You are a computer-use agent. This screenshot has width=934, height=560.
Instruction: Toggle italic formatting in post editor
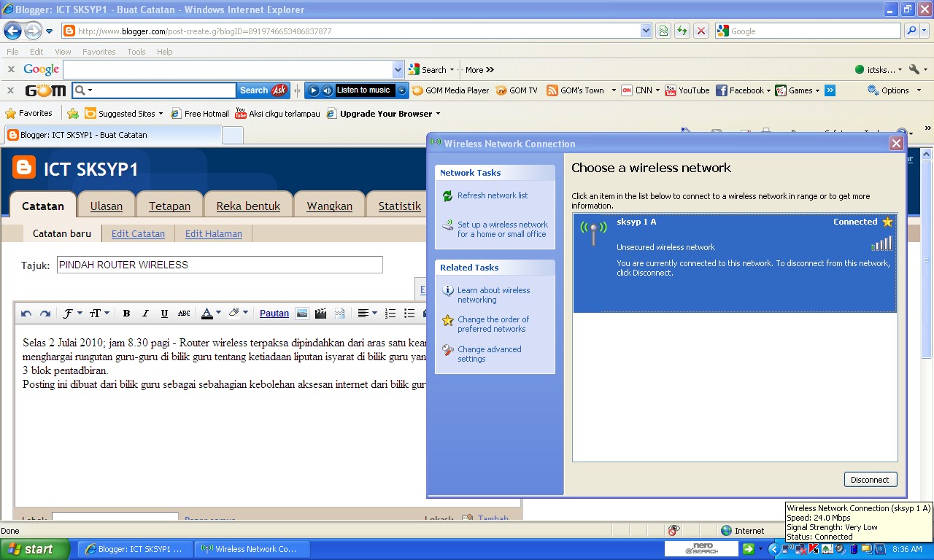[x=145, y=313]
